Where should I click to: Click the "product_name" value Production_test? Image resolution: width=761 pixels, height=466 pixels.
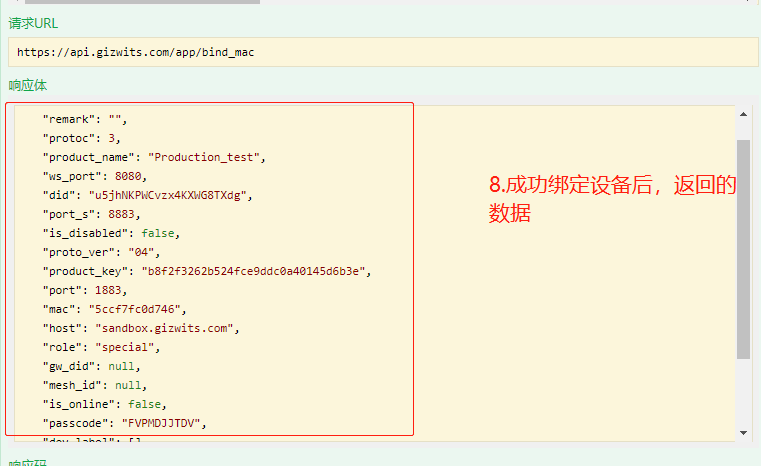coord(206,157)
